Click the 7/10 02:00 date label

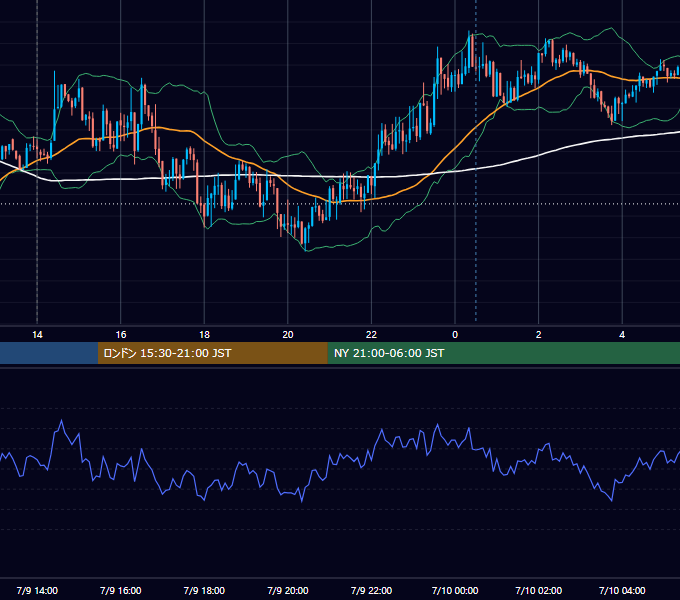pos(539,590)
